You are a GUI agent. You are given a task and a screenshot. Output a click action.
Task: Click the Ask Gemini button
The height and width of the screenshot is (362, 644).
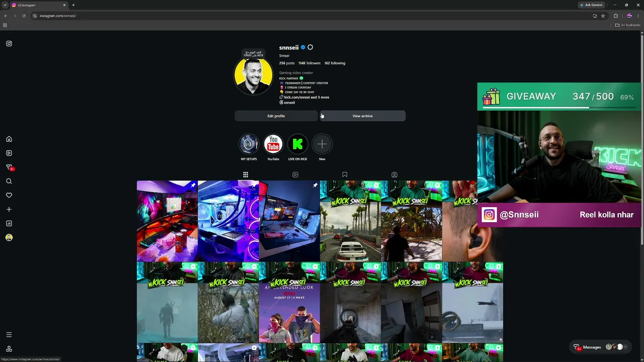pyautogui.click(x=591, y=5)
